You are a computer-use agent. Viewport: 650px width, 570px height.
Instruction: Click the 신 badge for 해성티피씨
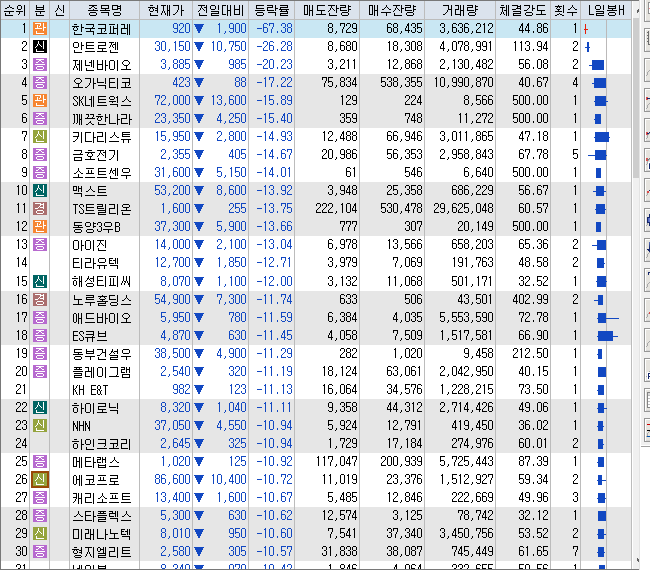(40, 281)
